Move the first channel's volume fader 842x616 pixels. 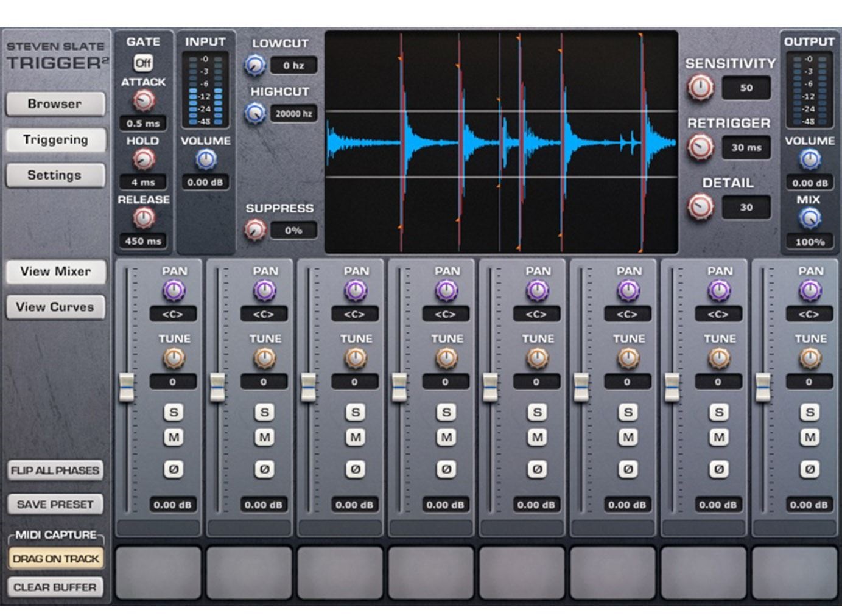[x=128, y=388]
